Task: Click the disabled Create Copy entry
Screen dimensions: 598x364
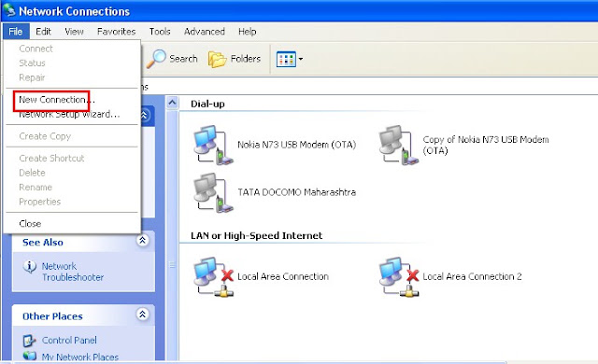Action: pos(72,136)
